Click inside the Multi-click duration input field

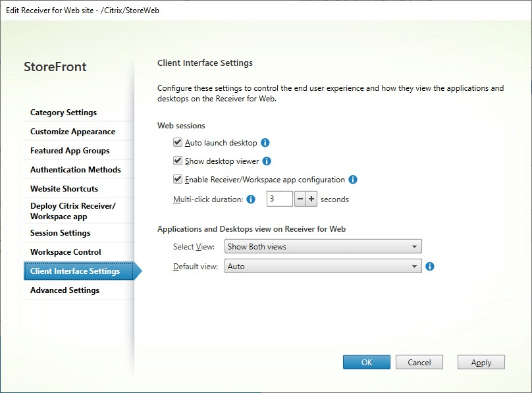pyautogui.click(x=280, y=199)
